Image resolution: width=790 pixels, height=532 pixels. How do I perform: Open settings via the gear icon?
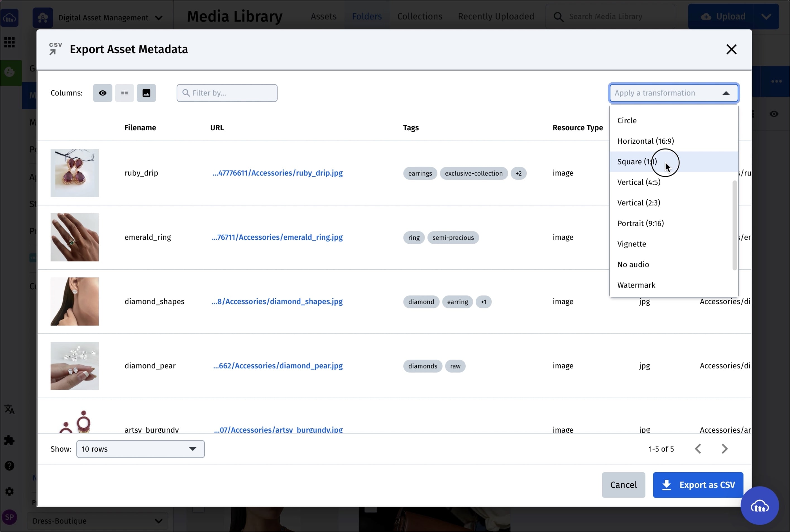pyautogui.click(x=9, y=491)
